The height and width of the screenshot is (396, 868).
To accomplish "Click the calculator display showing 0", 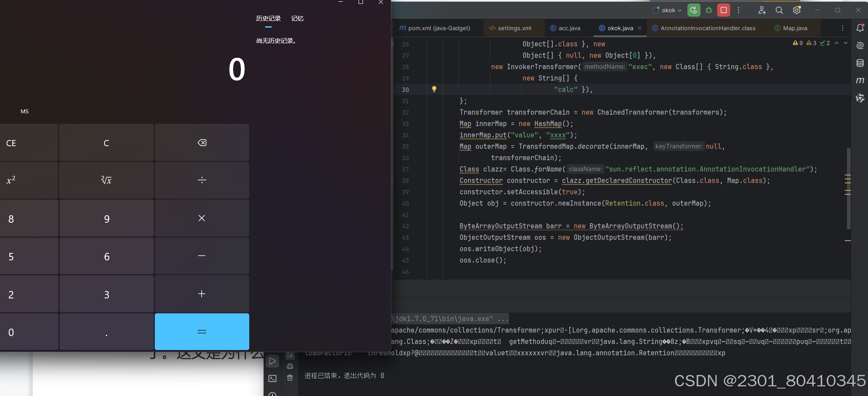I will (237, 70).
